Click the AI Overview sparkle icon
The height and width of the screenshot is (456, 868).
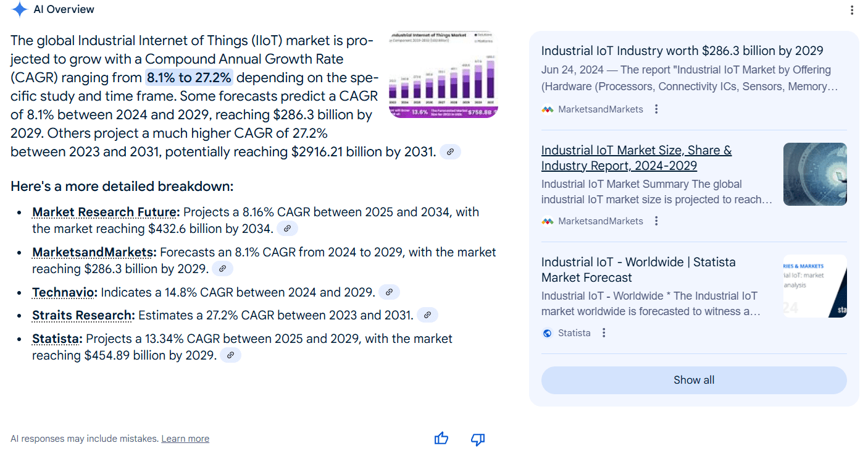click(x=19, y=9)
